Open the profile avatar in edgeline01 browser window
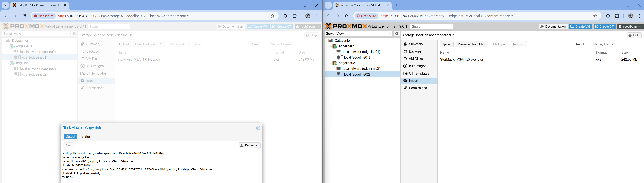Viewport: 644px width, 183px height. [308, 16]
